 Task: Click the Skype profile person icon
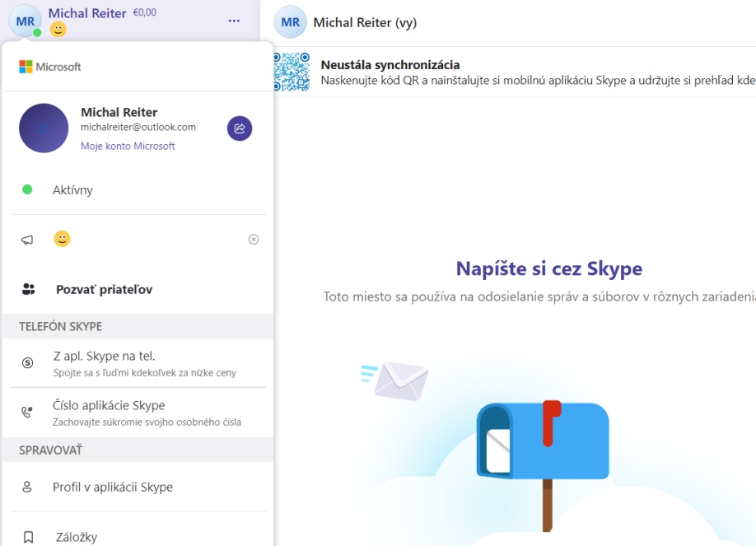(28, 487)
